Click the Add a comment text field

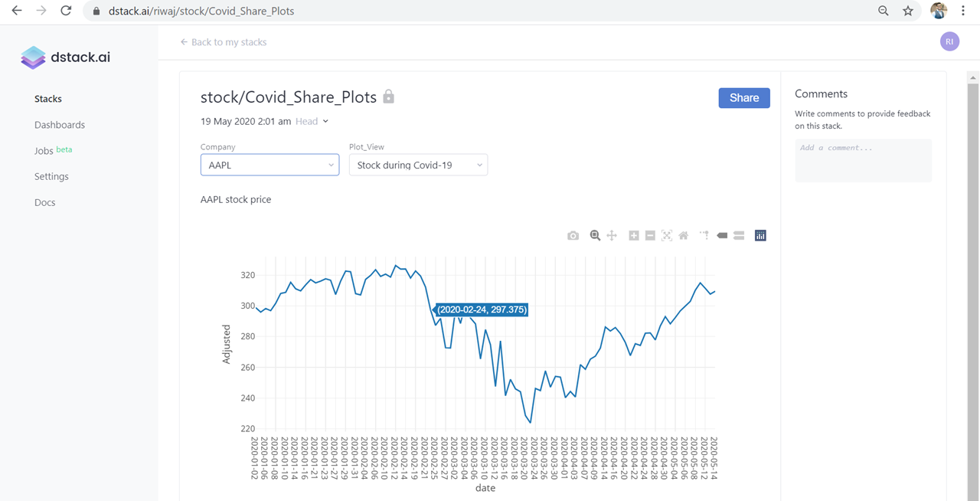click(x=863, y=159)
